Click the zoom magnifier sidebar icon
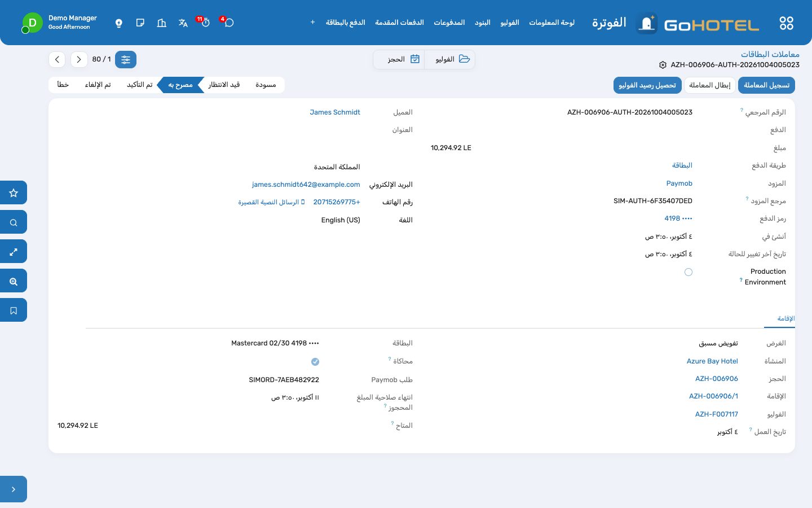The width and height of the screenshot is (812, 508). (x=14, y=281)
